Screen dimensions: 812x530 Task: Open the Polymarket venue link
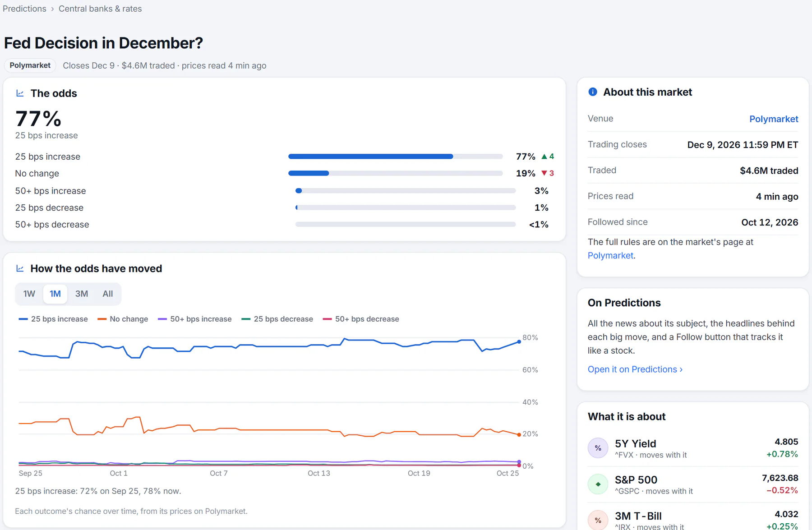tap(774, 119)
